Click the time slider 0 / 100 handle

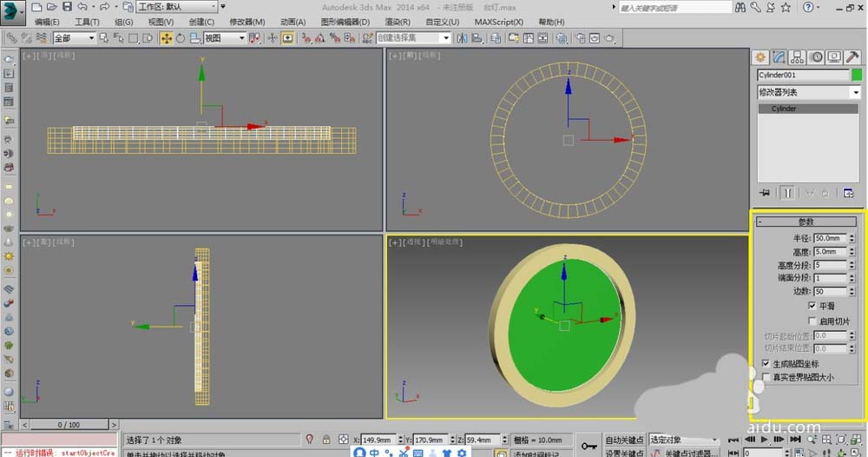click(69, 425)
